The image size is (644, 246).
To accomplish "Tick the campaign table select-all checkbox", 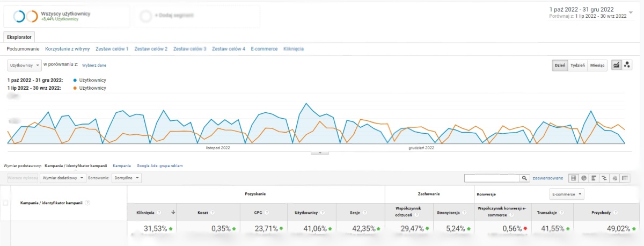I will point(6,203).
